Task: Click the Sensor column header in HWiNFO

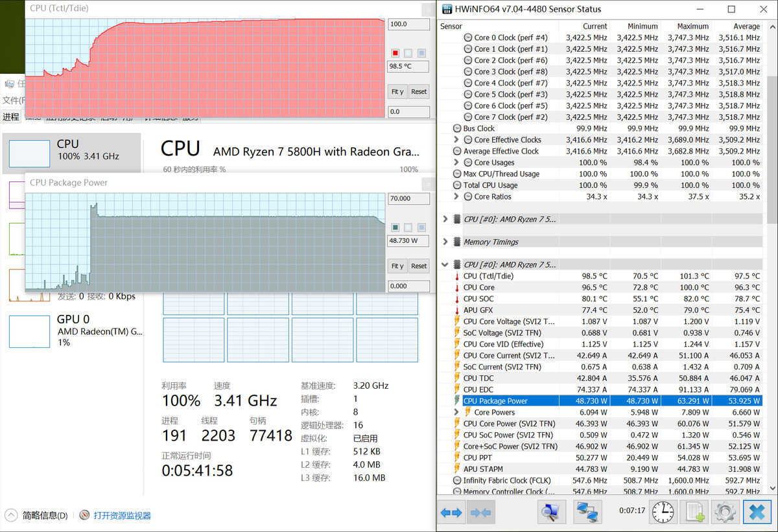Action: 451,27
